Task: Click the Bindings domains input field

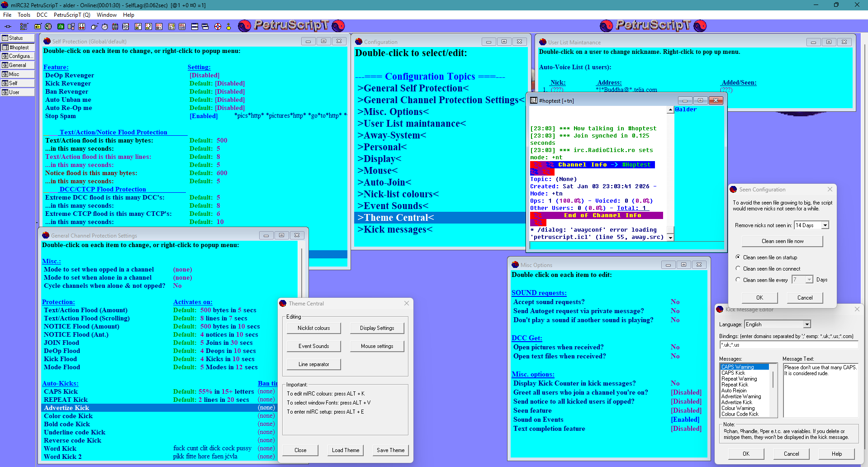Action: tap(789, 345)
